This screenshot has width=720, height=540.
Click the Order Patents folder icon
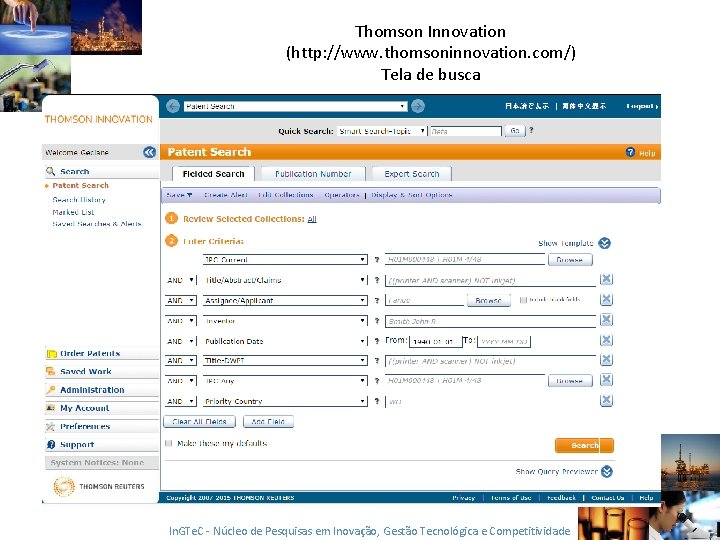point(51,353)
